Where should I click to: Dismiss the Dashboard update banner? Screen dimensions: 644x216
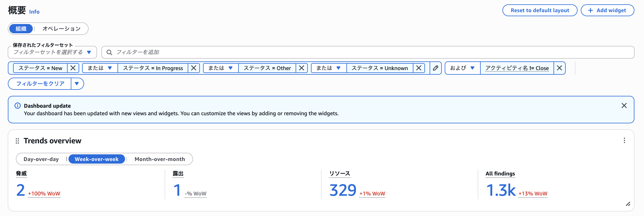coord(624,106)
